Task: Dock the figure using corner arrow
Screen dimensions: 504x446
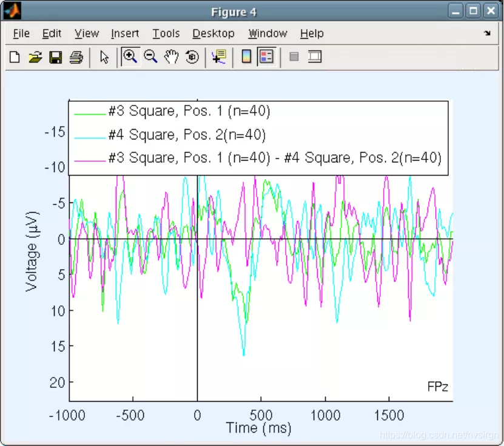Action: coord(487,33)
